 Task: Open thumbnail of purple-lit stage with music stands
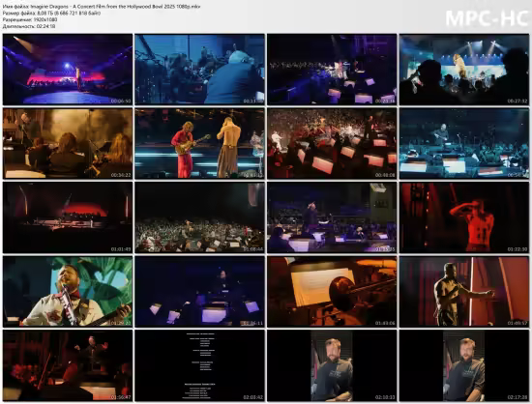pos(332,70)
